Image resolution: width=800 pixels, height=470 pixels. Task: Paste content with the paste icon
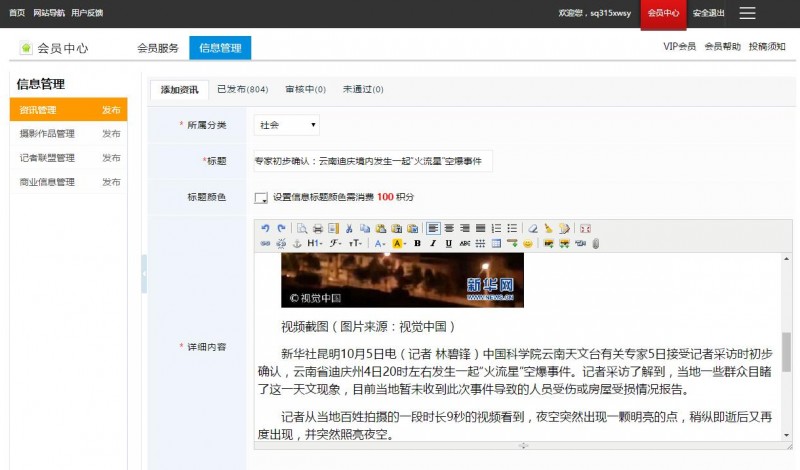pos(381,228)
